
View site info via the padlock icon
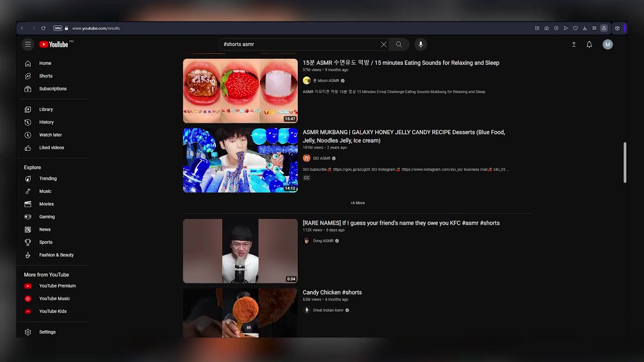pyautogui.click(x=66, y=28)
